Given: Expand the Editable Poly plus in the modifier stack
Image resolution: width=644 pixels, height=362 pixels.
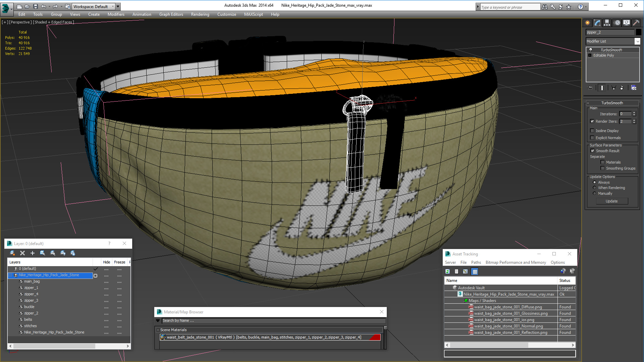Looking at the screenshot, I should (590, 55).
